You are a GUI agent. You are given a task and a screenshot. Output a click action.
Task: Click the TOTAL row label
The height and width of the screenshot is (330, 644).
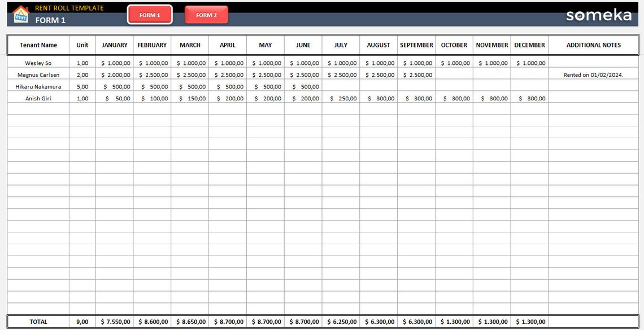[x=37, y=322]
